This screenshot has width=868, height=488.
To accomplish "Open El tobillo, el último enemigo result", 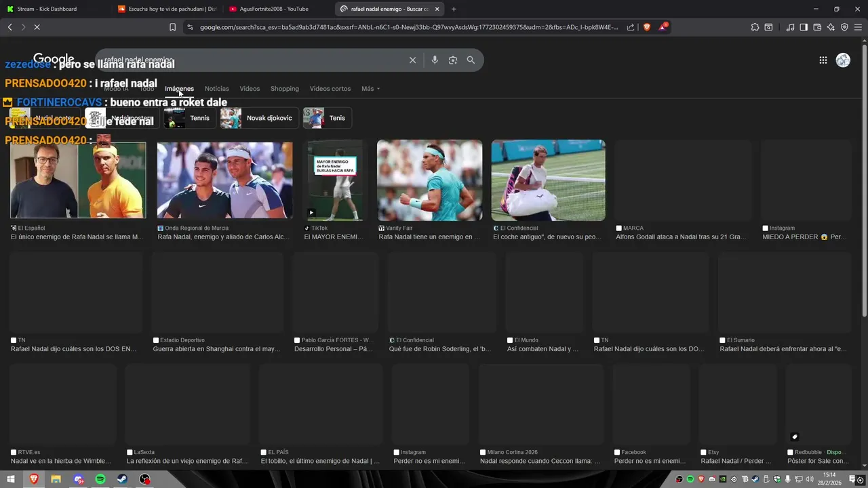I will [320, 461].
